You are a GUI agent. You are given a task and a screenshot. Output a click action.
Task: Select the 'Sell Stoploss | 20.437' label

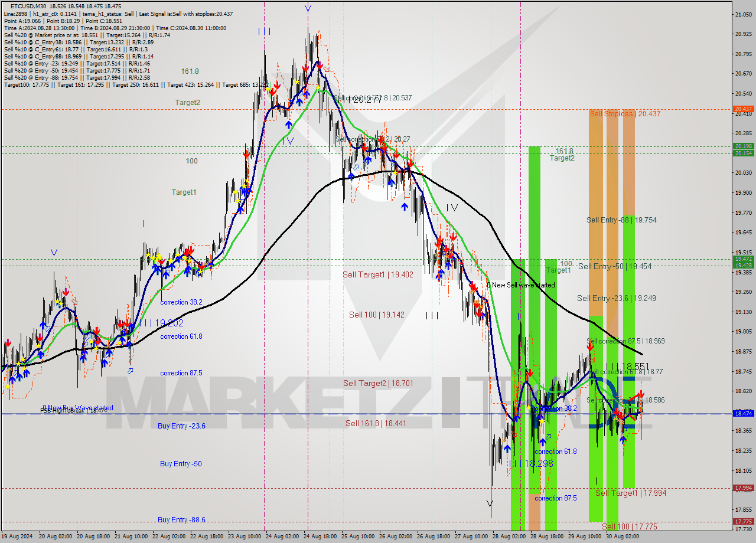pos(625,113)
